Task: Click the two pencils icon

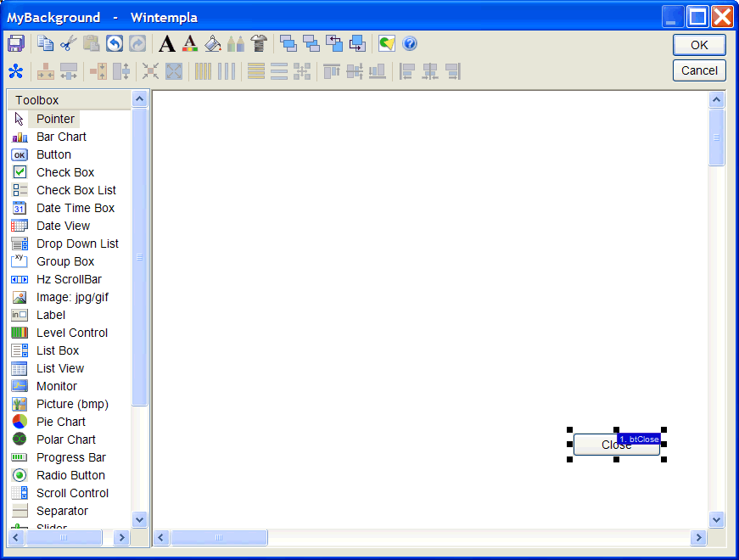Action: (236, 43)
